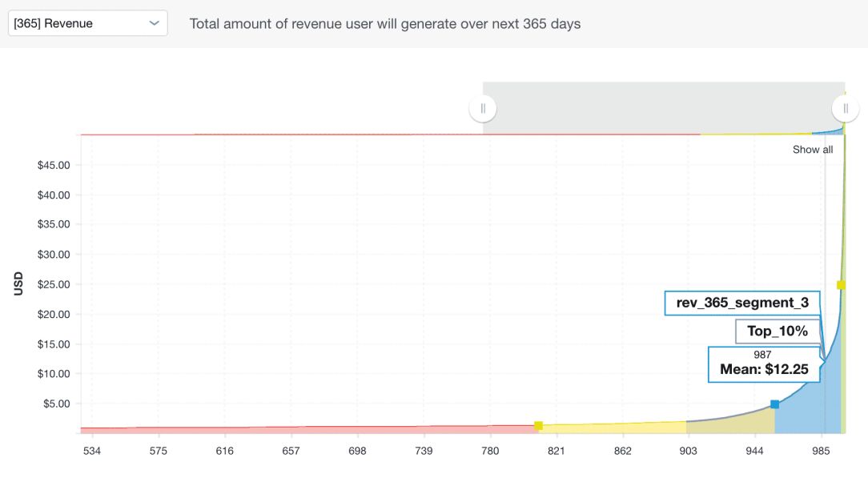Click the red shaded chart segment
Viewport: 868px width, 478px height.
pyautogui.click(x=320, y=430)
